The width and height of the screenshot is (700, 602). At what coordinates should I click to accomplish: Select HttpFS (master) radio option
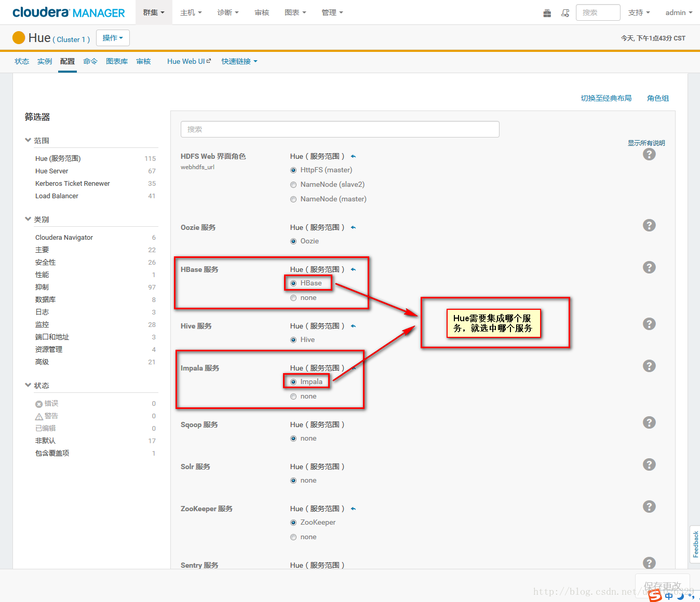pyautogui.click(x=293, y=170)
